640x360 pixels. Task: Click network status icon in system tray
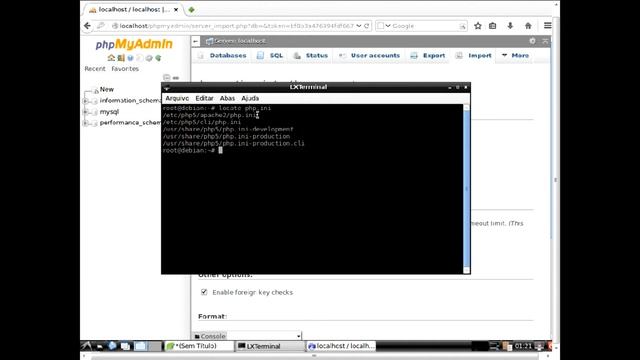[x=494, y=346]
